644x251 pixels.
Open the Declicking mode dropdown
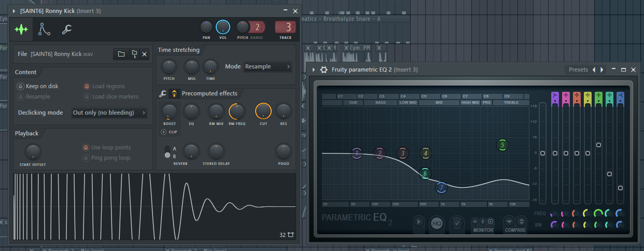(x=109, y=113)
